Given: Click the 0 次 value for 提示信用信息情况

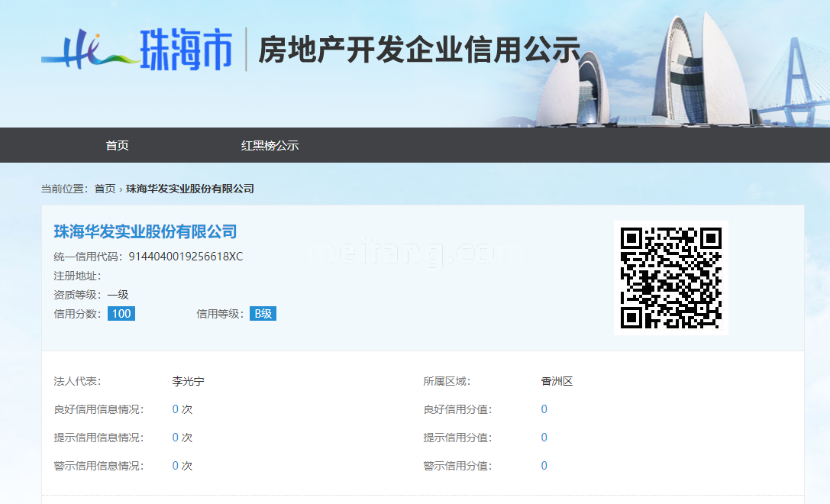Looking at the screenshot, I should click(182, 438).
